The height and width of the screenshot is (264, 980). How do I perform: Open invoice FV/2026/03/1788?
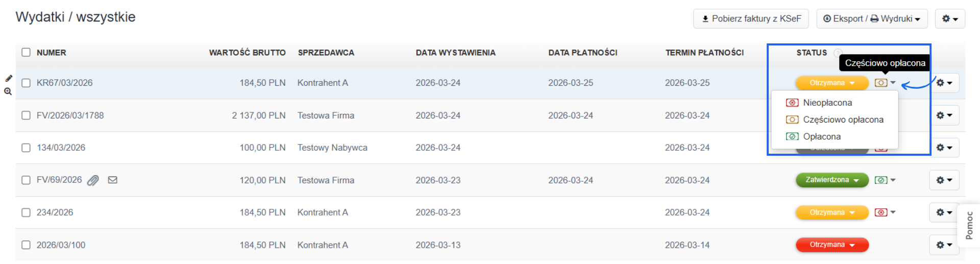(70, 115)
